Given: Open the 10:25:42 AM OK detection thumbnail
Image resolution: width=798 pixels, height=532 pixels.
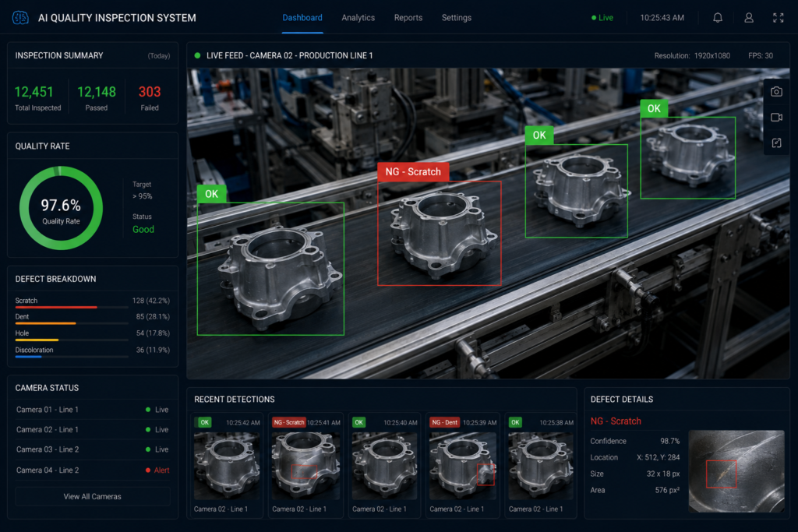Looking at the screenshot, I should tap(227, 465).
